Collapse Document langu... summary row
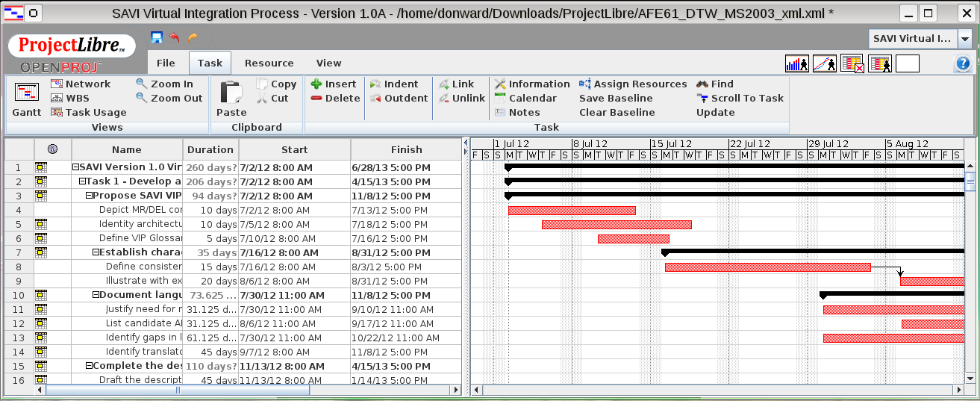 [x=96, y=295]
